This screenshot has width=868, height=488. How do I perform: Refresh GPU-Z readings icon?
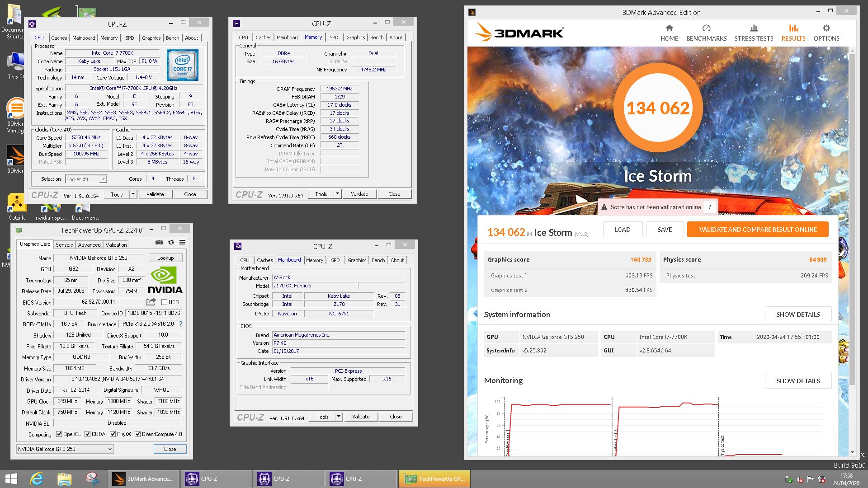tap(171, 242)
